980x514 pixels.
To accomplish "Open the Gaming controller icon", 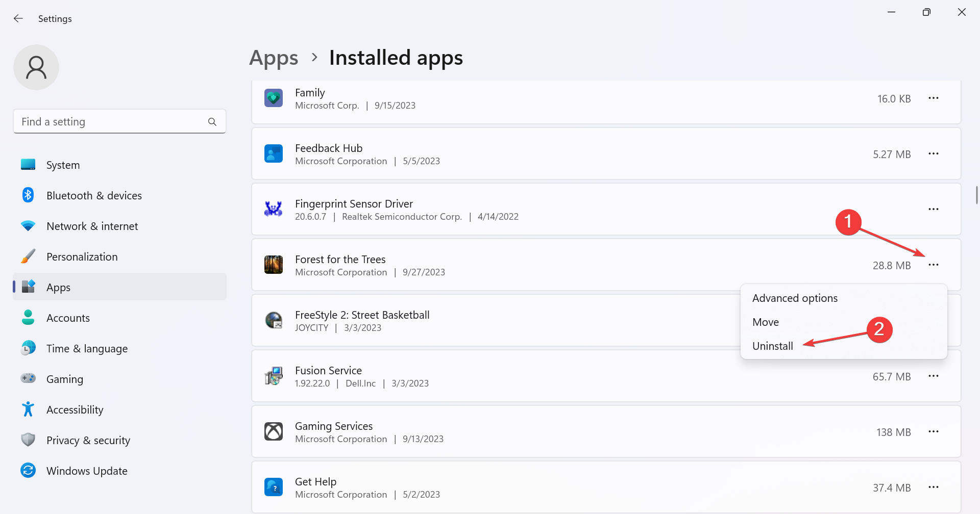I will [x=28, y=378].
